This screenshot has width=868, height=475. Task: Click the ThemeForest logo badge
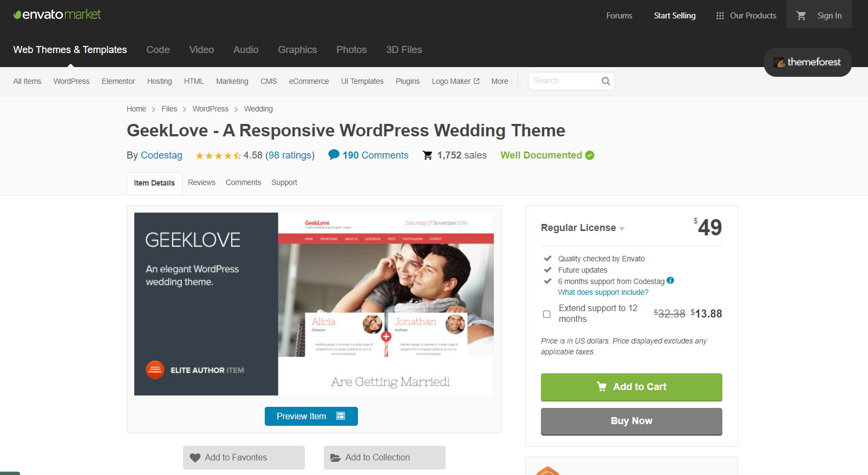[807, 62]
